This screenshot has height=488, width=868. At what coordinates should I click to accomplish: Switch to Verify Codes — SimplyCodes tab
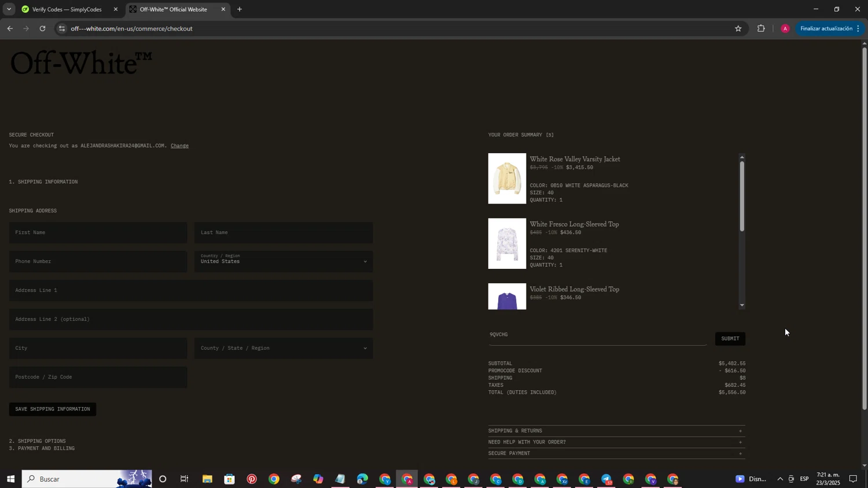point(67,9)
